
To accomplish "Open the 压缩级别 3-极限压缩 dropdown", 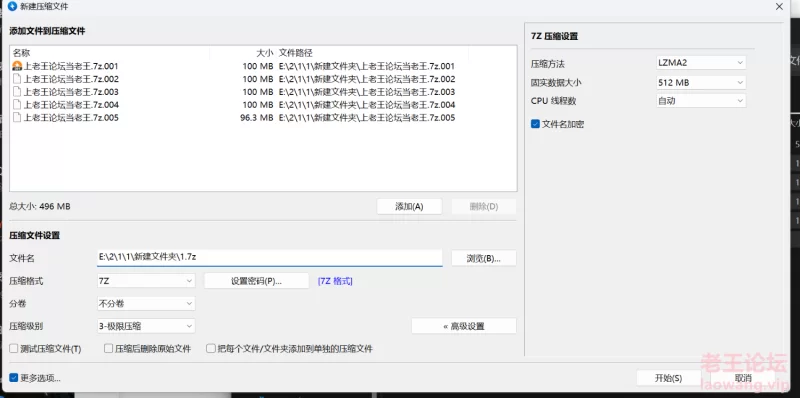I will click(x=146, y=326).
